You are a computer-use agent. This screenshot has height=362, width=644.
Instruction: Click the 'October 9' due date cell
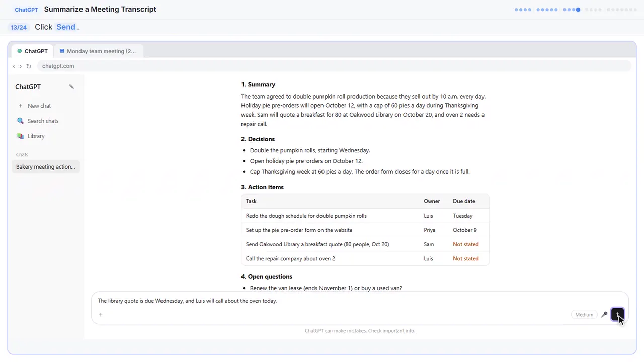pyautogui.click(x=465, y=230)
